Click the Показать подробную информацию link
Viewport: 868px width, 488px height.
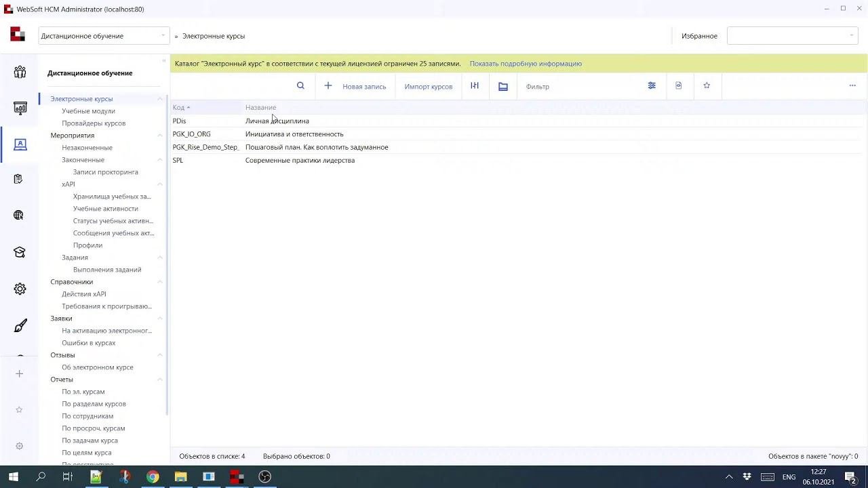pos(526,64)
